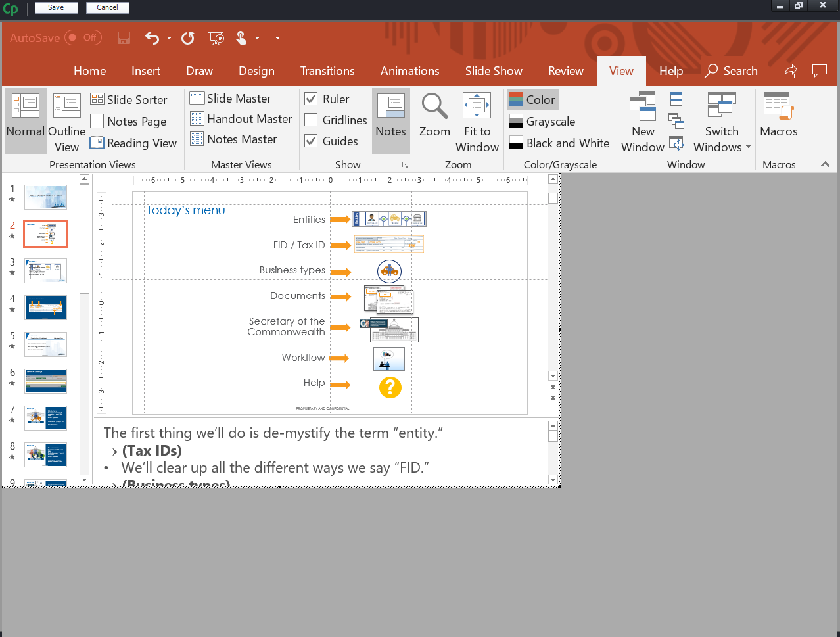Open the Slide Master view

231,99
